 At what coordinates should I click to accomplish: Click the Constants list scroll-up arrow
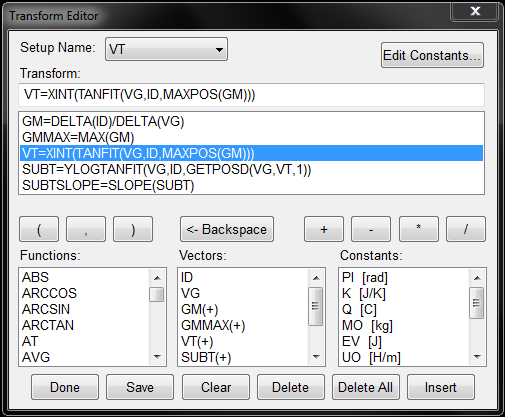point(477,278)
